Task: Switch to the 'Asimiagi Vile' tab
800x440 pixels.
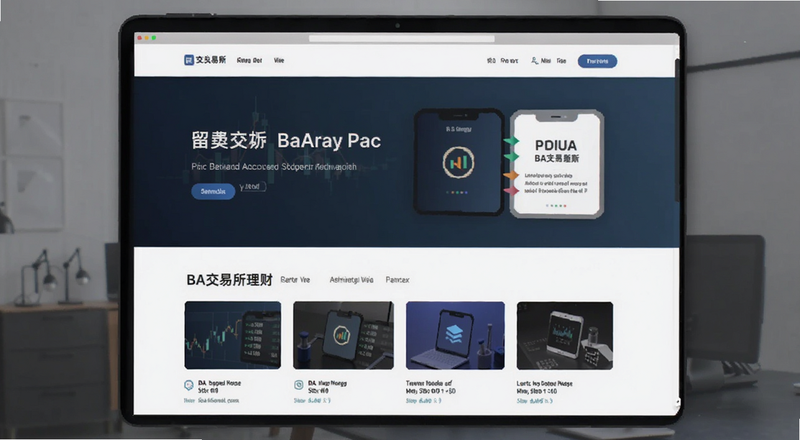Action: (351, 280)
